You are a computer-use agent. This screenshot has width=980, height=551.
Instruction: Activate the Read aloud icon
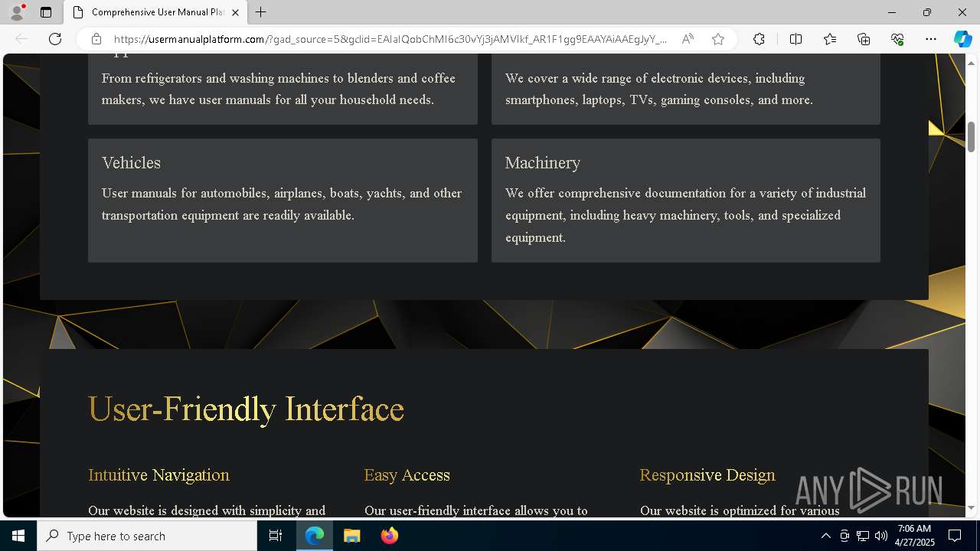click(688, 39)
